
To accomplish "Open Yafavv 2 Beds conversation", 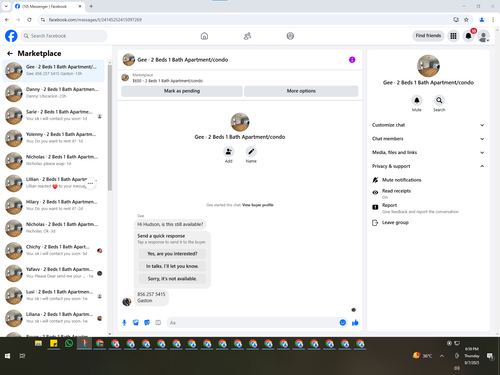I will (54, 273).
